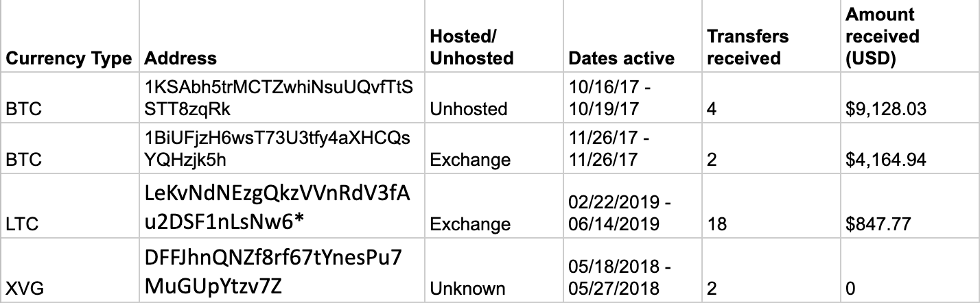Select the Dates active header

pos(622,58)
